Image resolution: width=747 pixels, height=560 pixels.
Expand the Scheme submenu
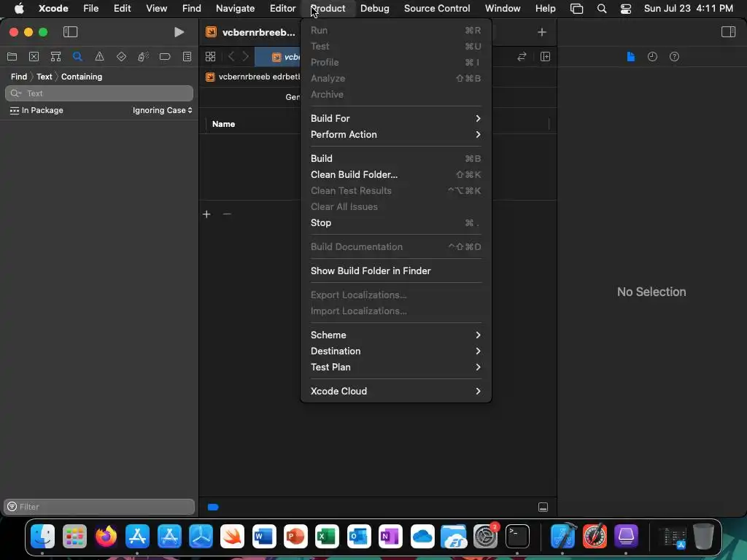coord(396,335)
